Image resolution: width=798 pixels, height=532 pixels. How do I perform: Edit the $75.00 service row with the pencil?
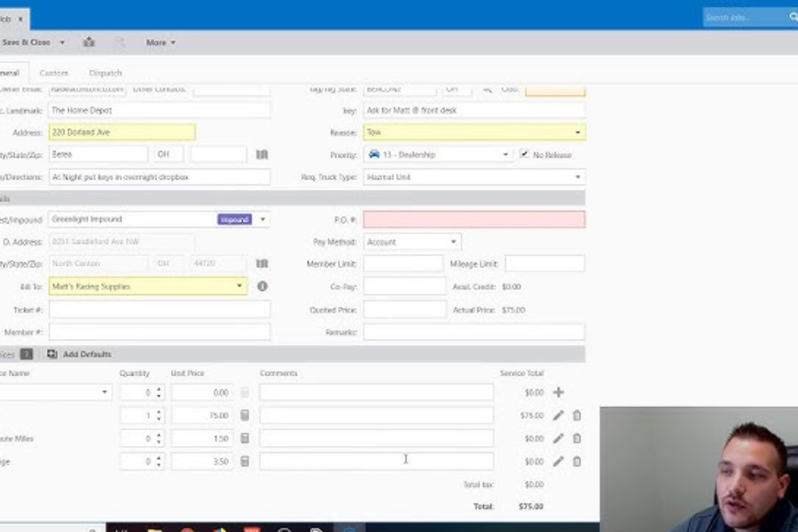click(x=559, y=416)
